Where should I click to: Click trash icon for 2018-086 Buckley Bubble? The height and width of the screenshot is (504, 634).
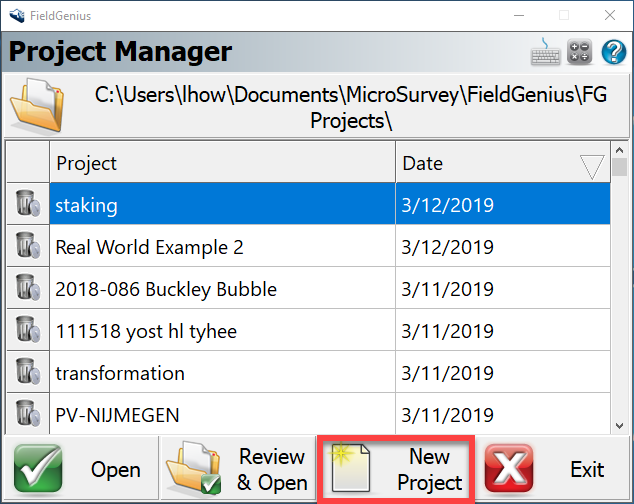26,289
